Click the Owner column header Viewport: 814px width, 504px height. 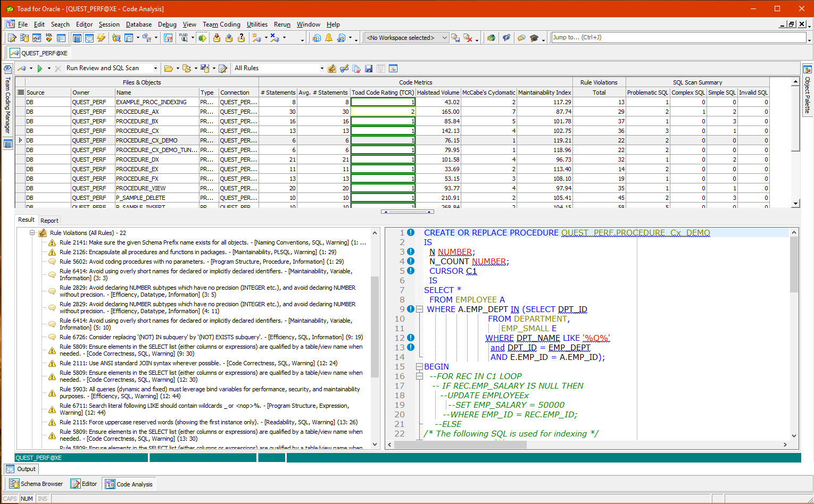(93, 93)
